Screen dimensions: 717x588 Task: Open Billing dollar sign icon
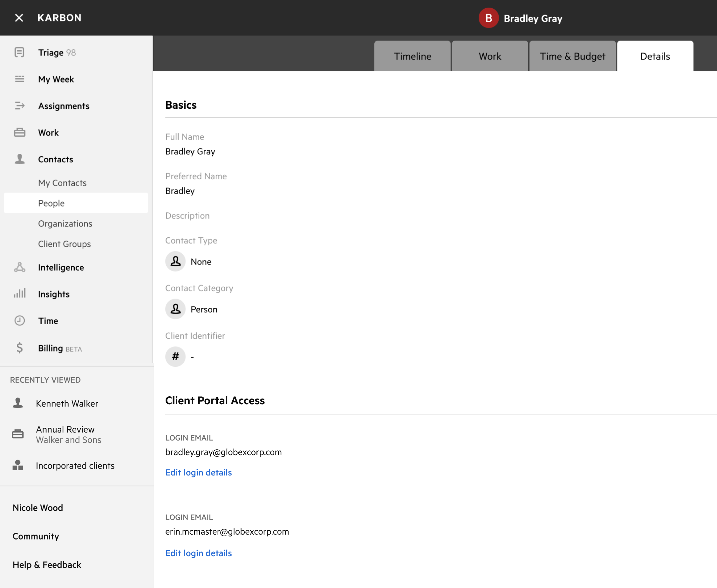[x=19, y=348]
